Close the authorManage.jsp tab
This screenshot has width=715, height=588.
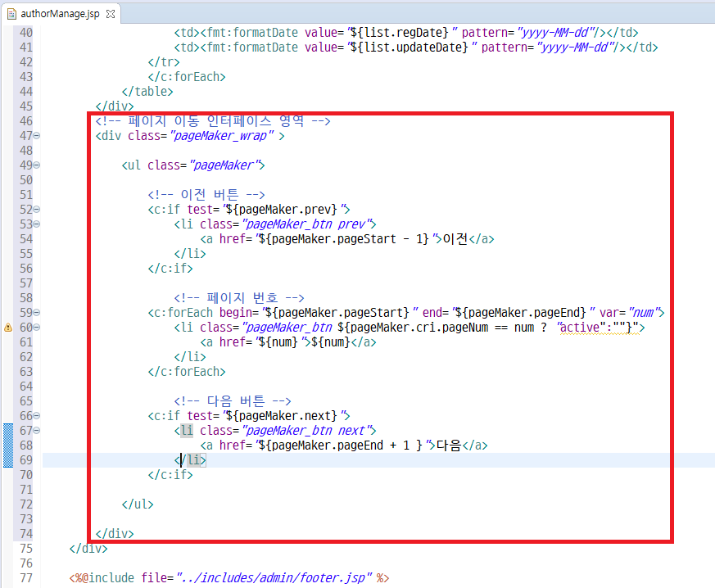(111, 14)
